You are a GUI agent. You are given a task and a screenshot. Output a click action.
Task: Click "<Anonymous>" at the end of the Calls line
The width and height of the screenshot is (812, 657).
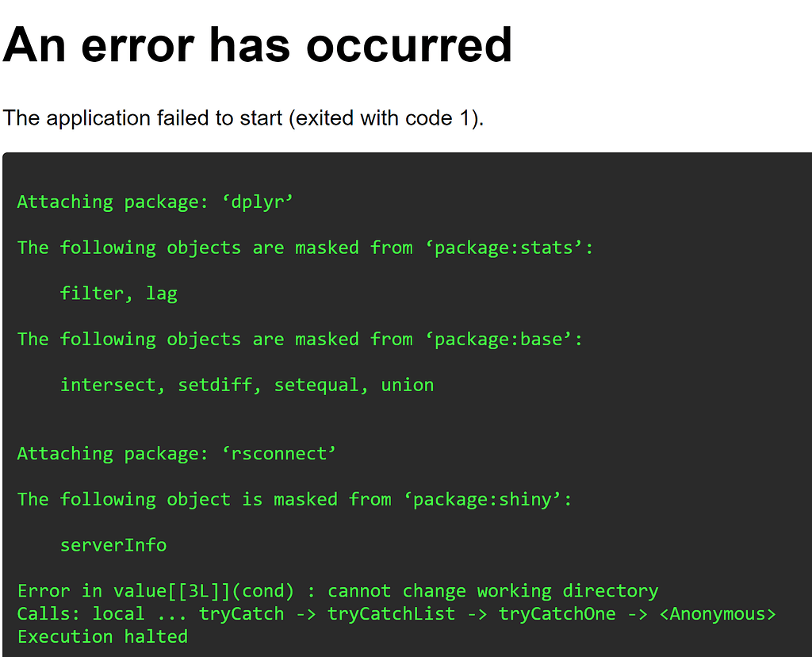pos(718,614)
